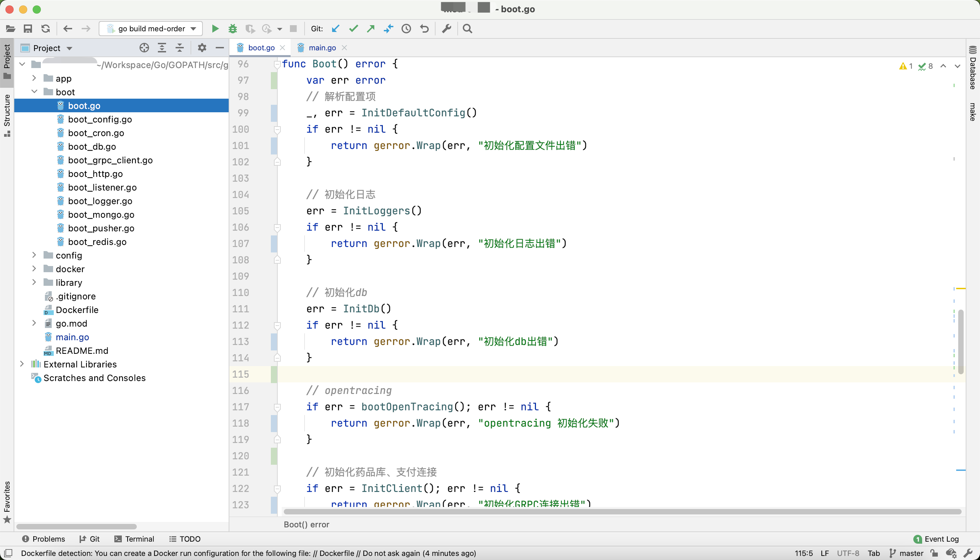Open the Terminal tool window tab

(x=134, y=539)
